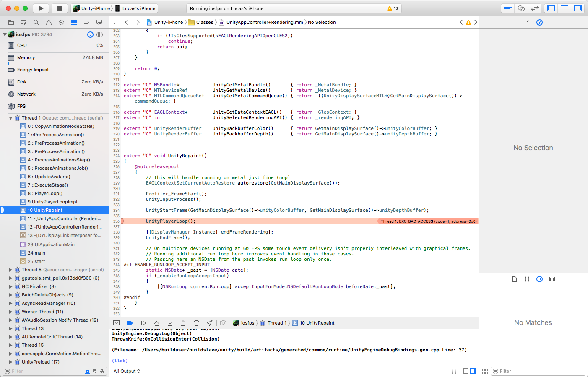Hide the debug area using the debug bar button
Image resolution: width=588 pixels, height=377 pixels.
click(117, 323)
